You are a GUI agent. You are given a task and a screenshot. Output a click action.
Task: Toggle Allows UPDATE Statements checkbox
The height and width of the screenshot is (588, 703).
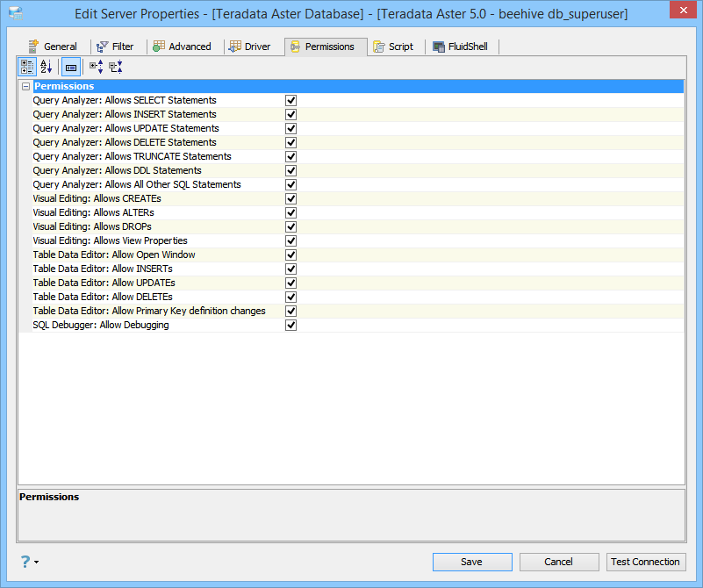coord(291,129)
